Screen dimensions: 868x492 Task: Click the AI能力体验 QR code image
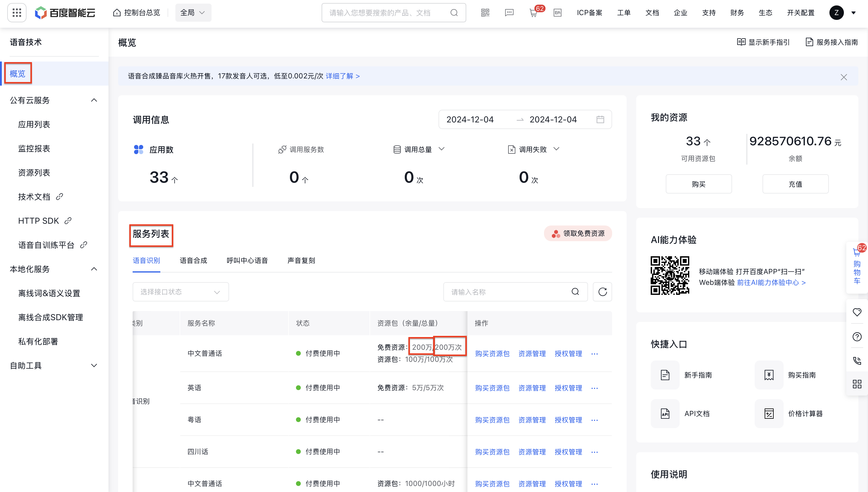pos(670,276)
